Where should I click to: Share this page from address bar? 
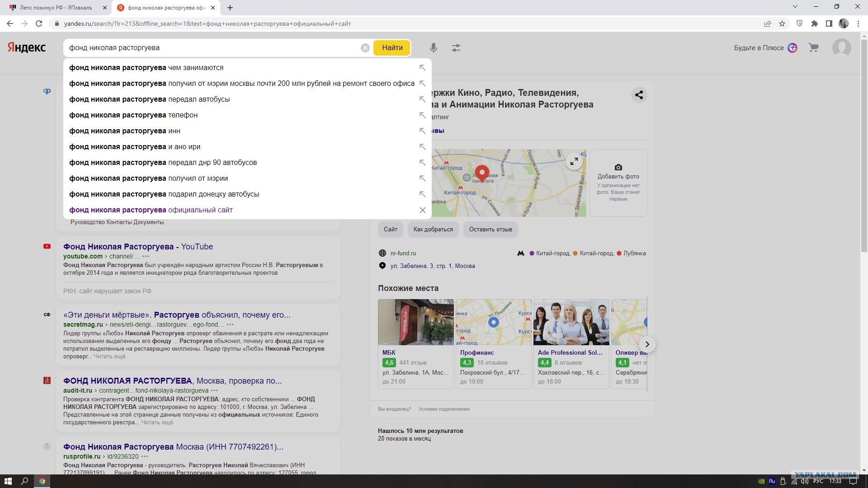pos(768,23)
